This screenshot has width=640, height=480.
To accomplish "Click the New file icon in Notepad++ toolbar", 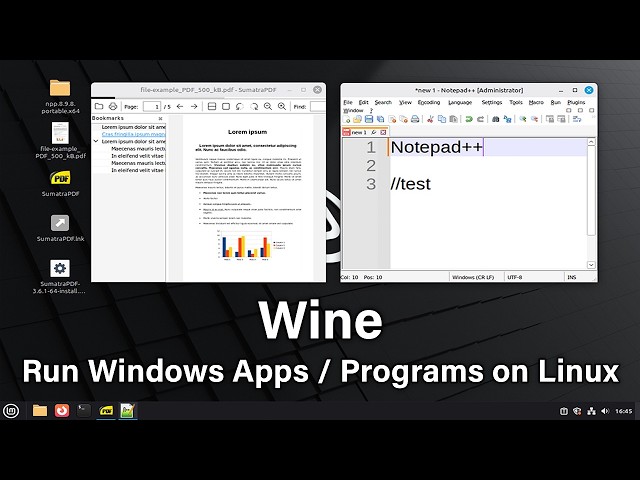I will (x=347, y=119).
